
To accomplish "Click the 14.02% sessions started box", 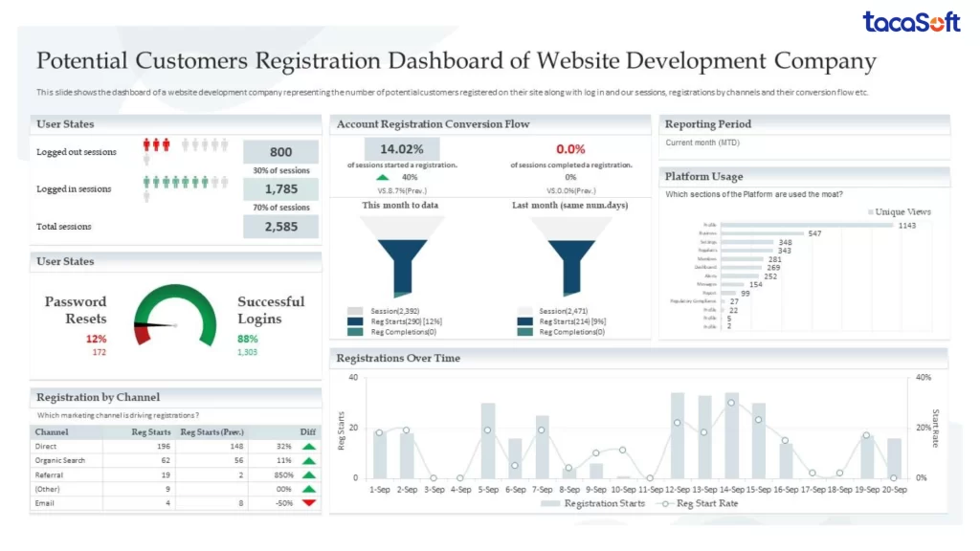I will [x=402, y=149].
